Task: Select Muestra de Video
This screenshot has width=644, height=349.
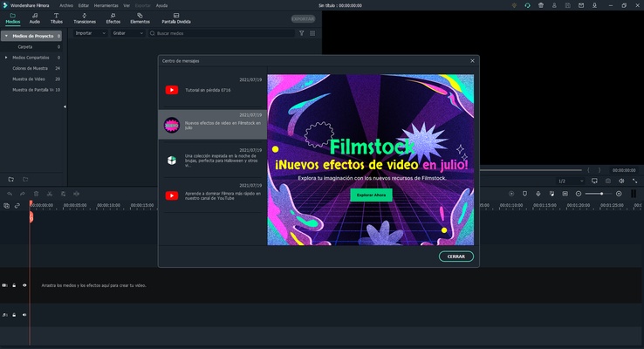Action: (29, 79)
